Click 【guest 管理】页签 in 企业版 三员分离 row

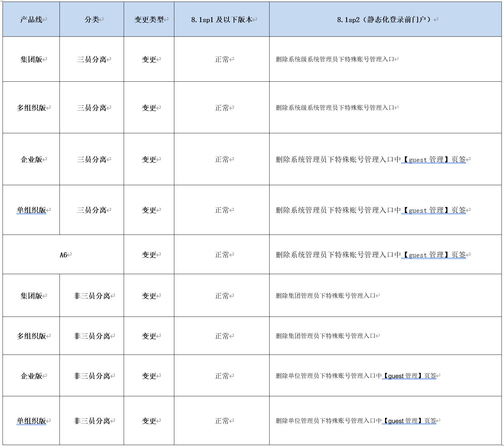click(433, 160)
